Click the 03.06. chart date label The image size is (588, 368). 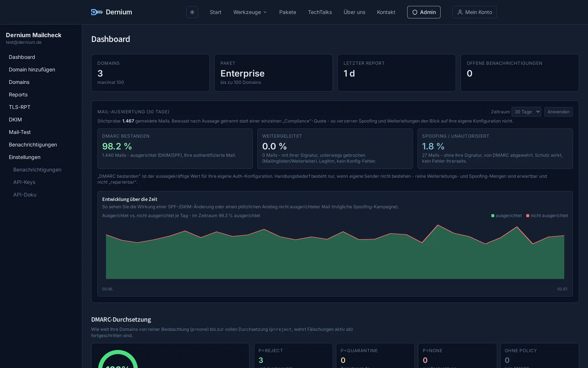pyautogui.click(x=107, y=289)
